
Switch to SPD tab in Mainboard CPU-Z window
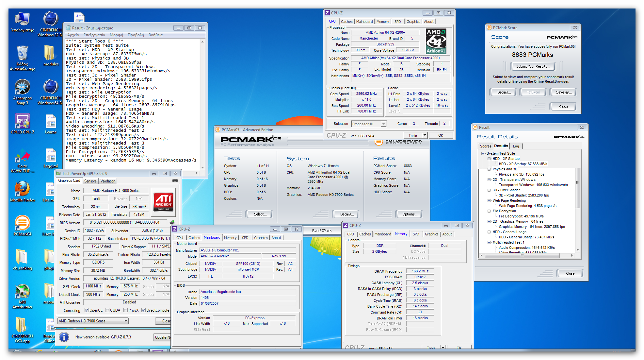[245, 238]
